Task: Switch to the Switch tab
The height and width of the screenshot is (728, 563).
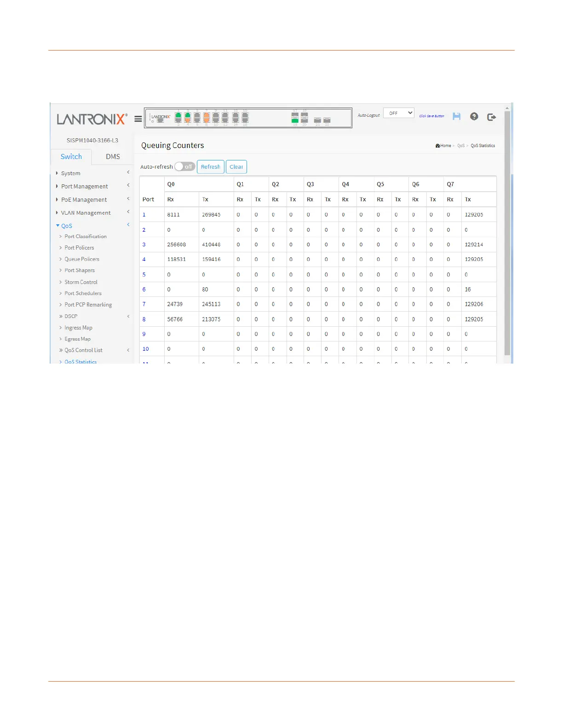Action: point(71,157)
